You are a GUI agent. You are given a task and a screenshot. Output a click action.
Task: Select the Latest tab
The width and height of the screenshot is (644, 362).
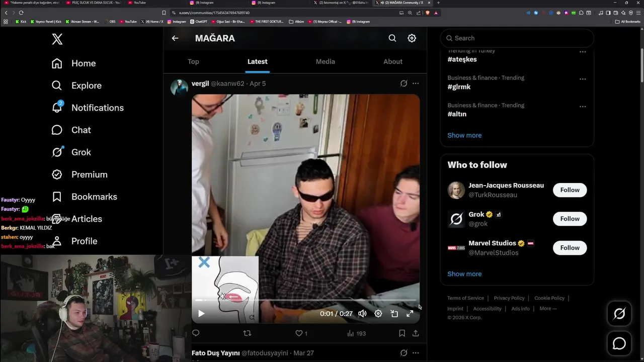coord(258,61)
